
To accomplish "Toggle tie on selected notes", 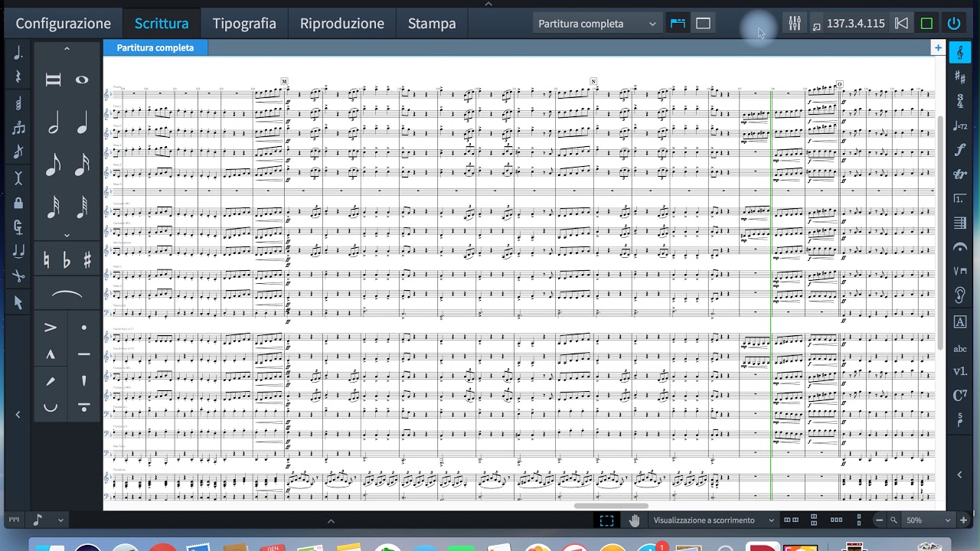I will (18, 251).
